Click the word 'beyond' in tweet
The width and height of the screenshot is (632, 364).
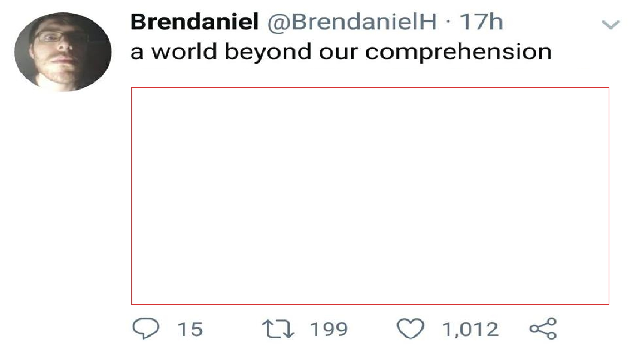pos(268,52)
